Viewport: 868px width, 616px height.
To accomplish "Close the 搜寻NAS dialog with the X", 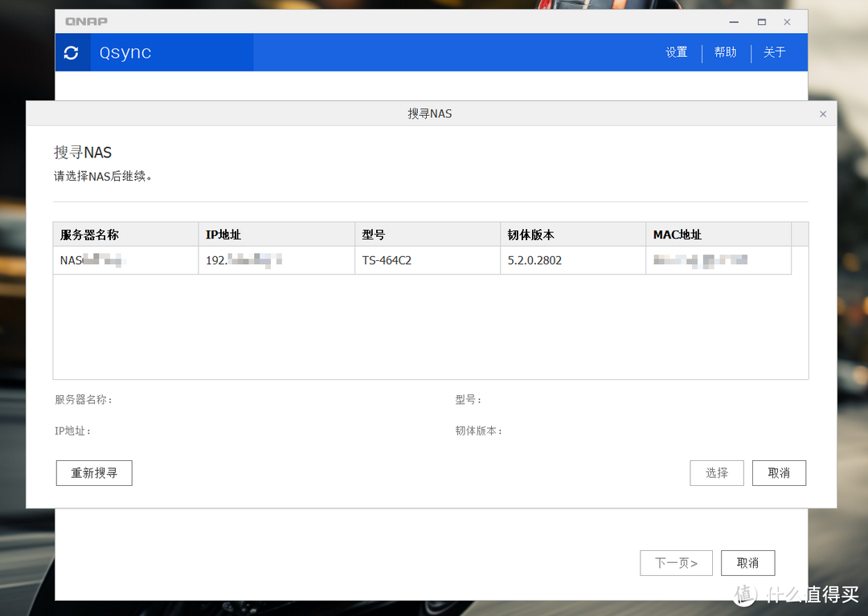I will tap(823, 113).
